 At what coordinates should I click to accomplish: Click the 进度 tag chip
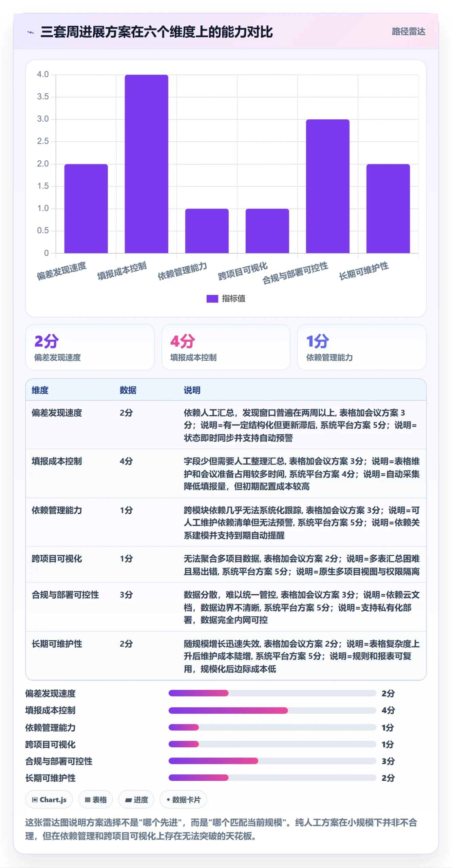click(136, 800)
